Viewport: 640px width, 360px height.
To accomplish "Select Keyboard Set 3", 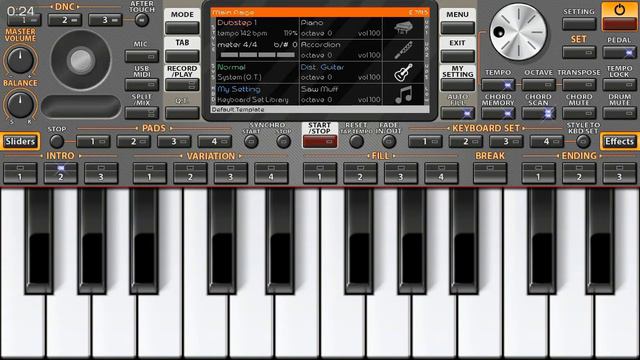I will (506, 142).
